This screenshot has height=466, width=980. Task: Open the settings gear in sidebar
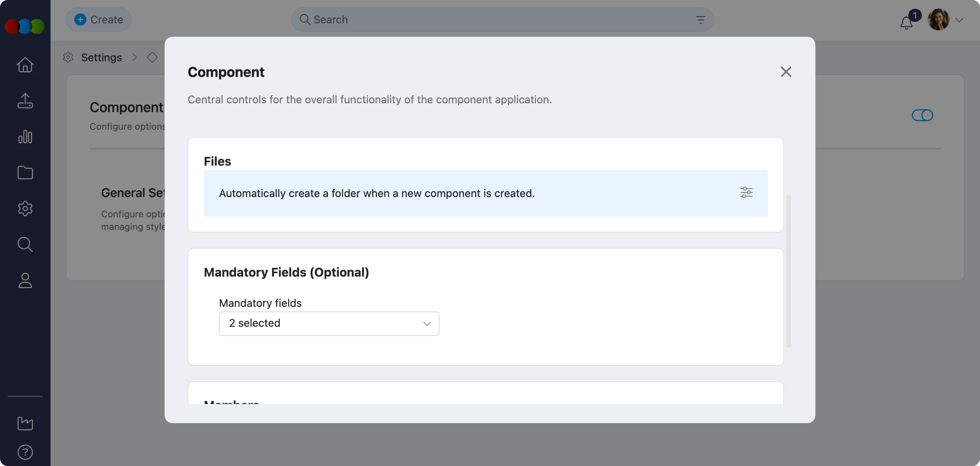(25, 209)
